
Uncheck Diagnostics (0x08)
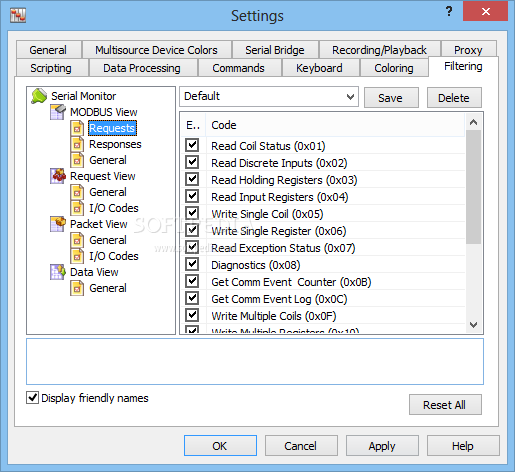pyautogui.click(x=192, y=264)
